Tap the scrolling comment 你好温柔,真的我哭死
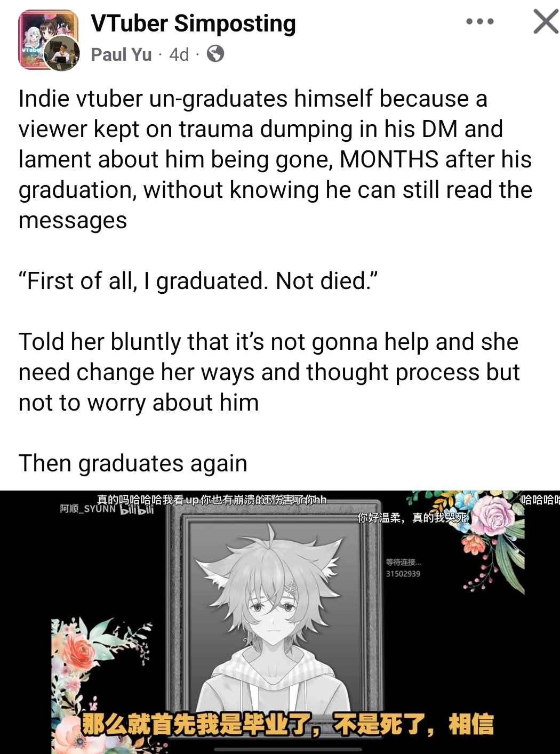This screenshot has height=754, width=560. (412, 517)
